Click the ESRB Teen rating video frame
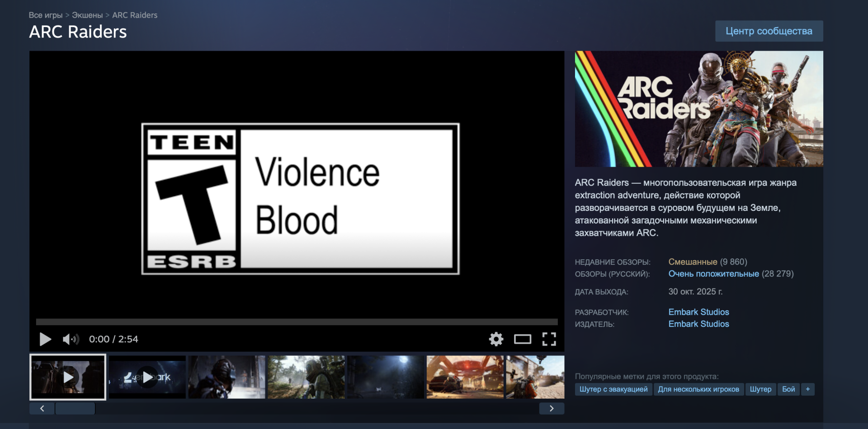 click(301, 199)
